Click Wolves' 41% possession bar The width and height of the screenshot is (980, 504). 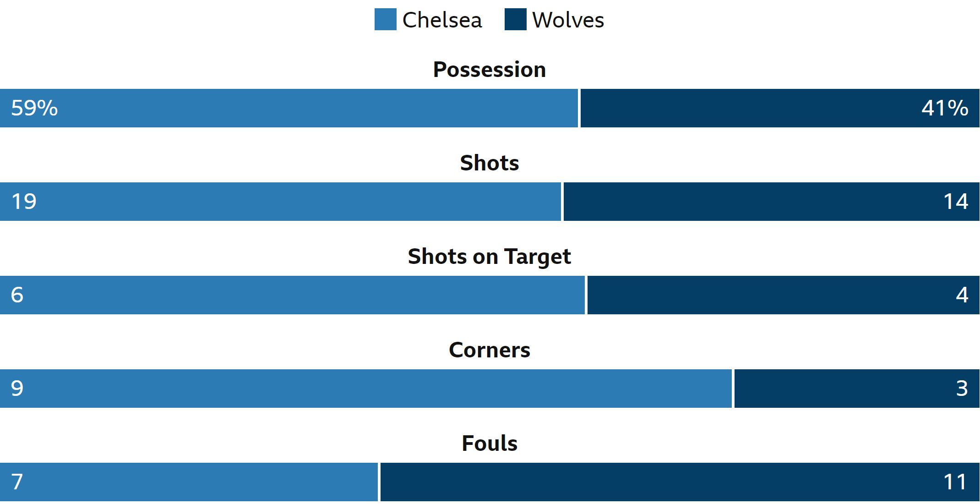click(x=780, y=108)
